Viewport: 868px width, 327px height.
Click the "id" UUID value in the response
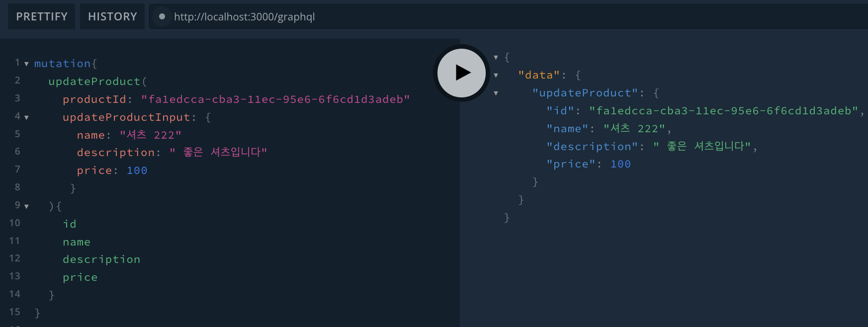coord(724,111)
